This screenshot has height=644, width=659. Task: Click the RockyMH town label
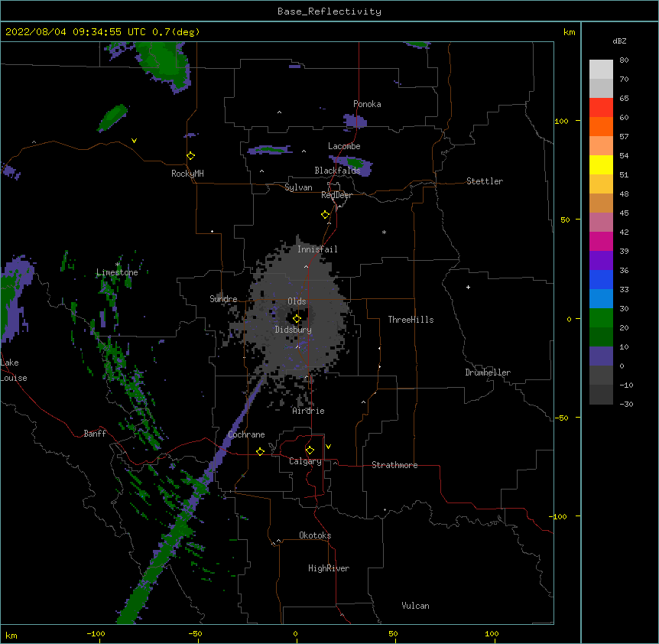(x=187, y=174)
